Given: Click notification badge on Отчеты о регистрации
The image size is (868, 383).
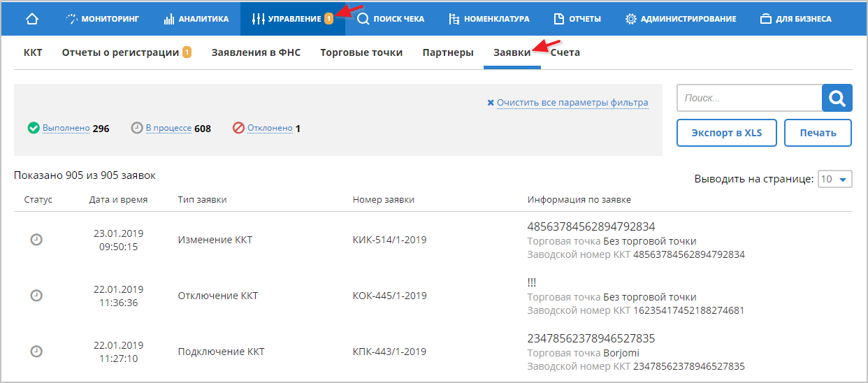Looking at the screenshot, I should pyautogui.click(x=187, y=52).
